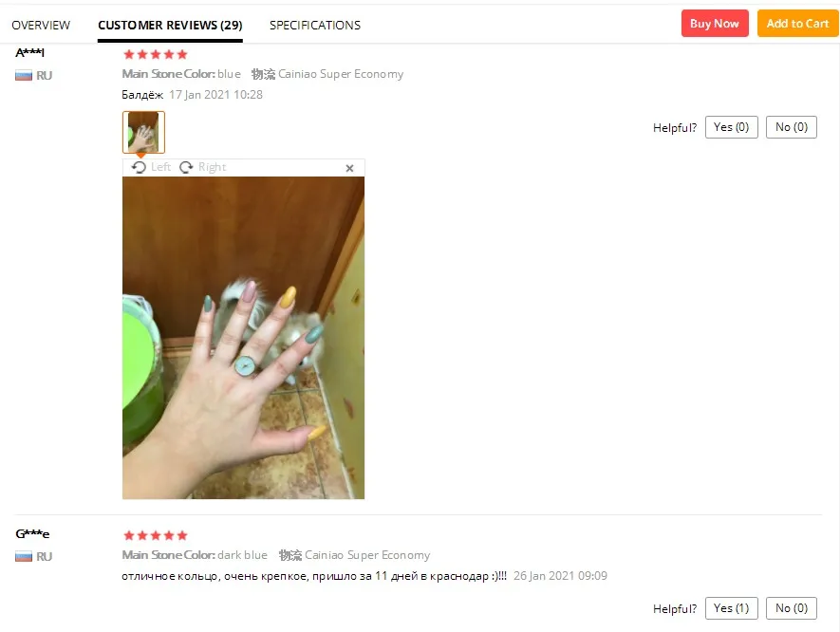The image size is (840, 632).
Task: Select the hand photo thumbnail
Action: tap(143, 132)
